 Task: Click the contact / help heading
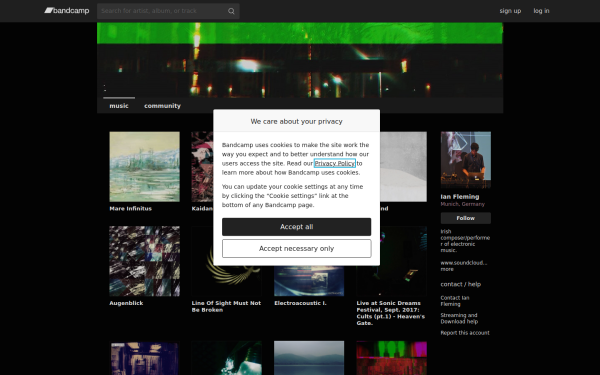pos(461,284)
